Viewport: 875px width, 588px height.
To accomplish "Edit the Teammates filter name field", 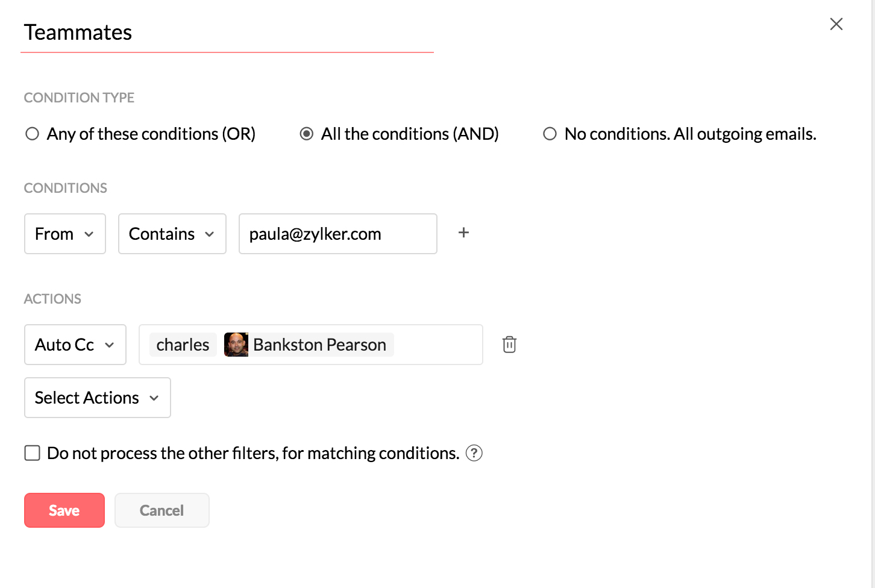I will click(x=227, y=33).
